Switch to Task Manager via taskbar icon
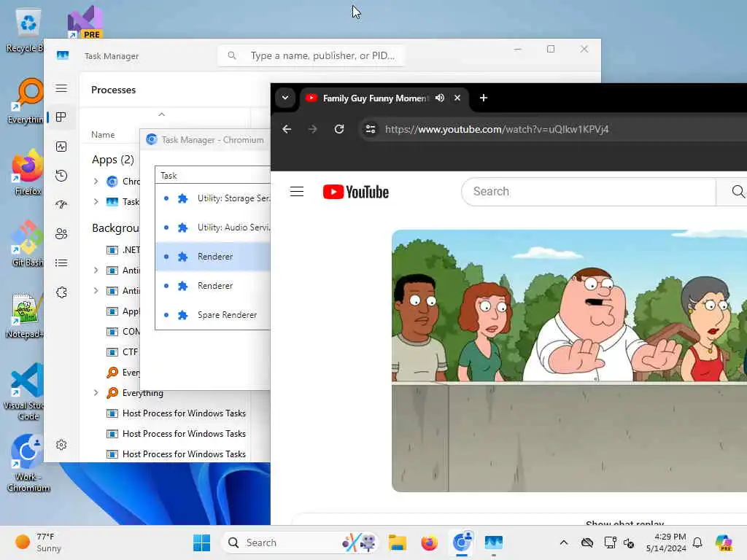This screenshot has height=560, width=747. tap(494, 542)
